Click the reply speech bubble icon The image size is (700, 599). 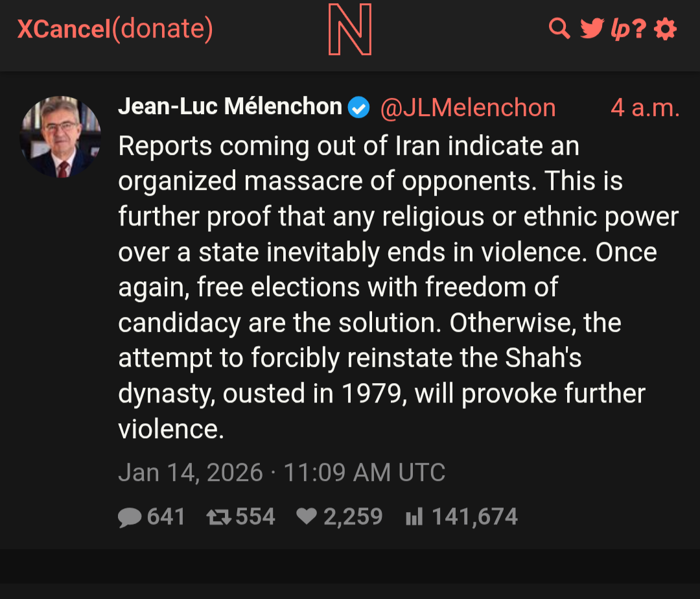coord(130,517)
